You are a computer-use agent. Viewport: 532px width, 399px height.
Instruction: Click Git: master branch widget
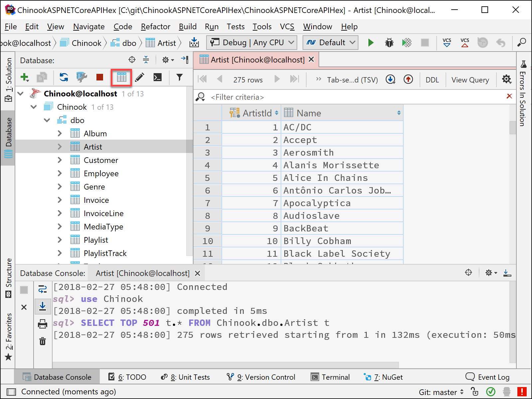(x=441, y=392)
